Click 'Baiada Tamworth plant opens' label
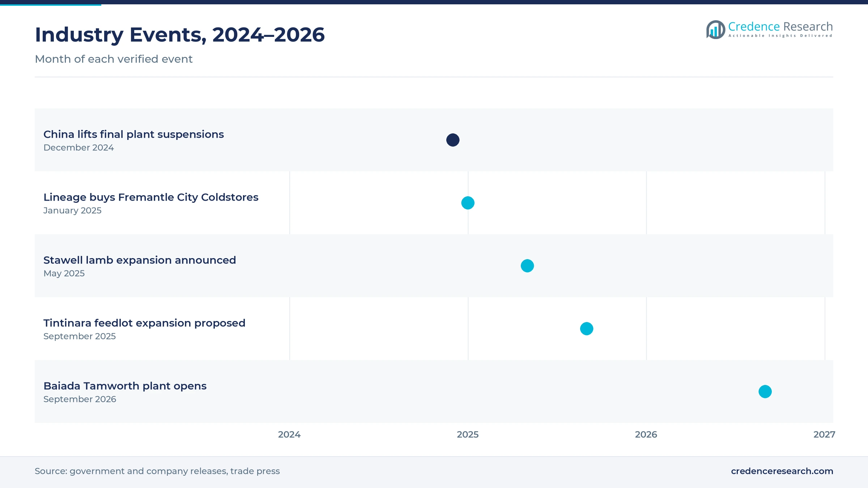The height and width of the screenshot is (488, 868). click(125, 386)
